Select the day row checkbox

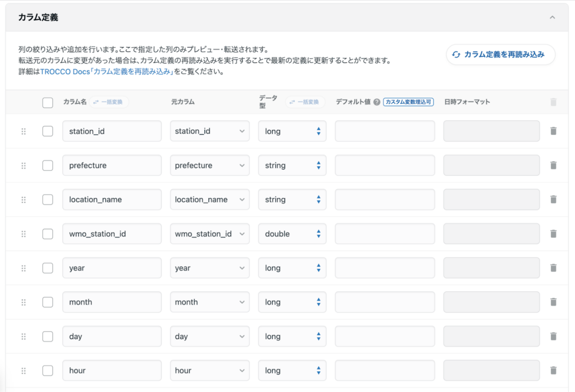click(x=48, y=336)
